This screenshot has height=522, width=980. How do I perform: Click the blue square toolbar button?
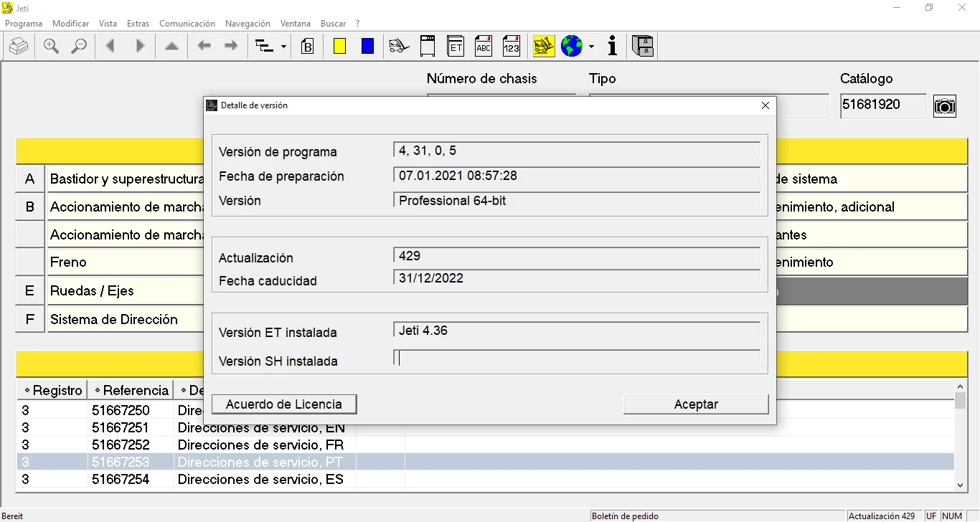pos(368,47)
